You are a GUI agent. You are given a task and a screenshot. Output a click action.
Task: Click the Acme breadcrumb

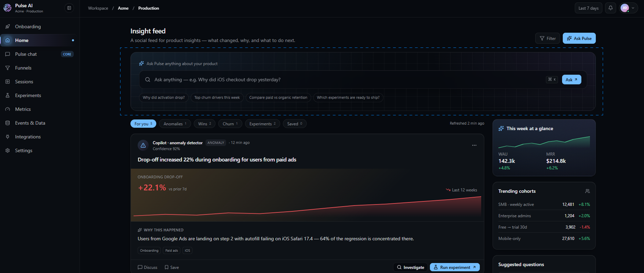123,8
